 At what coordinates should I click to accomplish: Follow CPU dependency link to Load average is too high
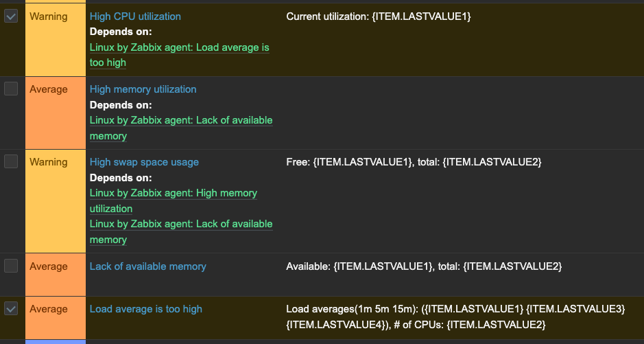point(180,55)
